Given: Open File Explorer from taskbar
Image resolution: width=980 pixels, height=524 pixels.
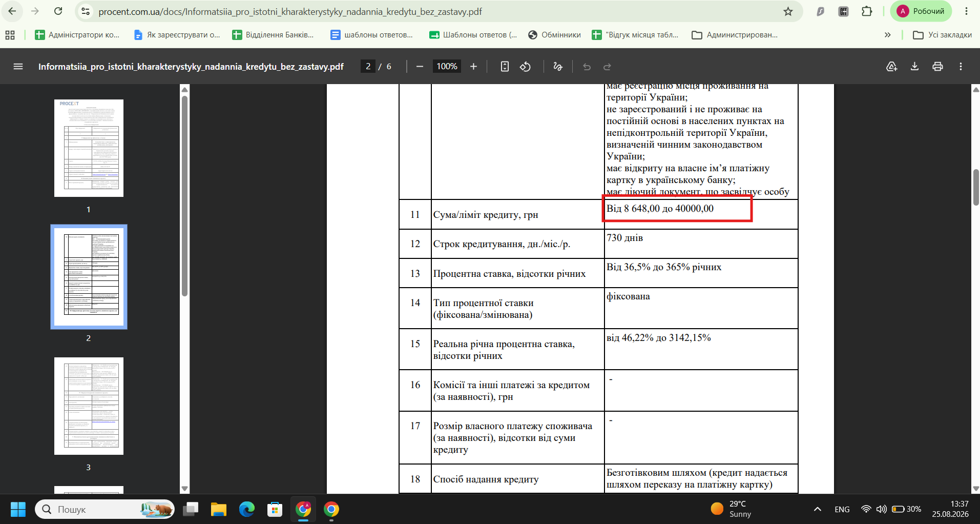Looking at the screenshot, I should point(219,509).
